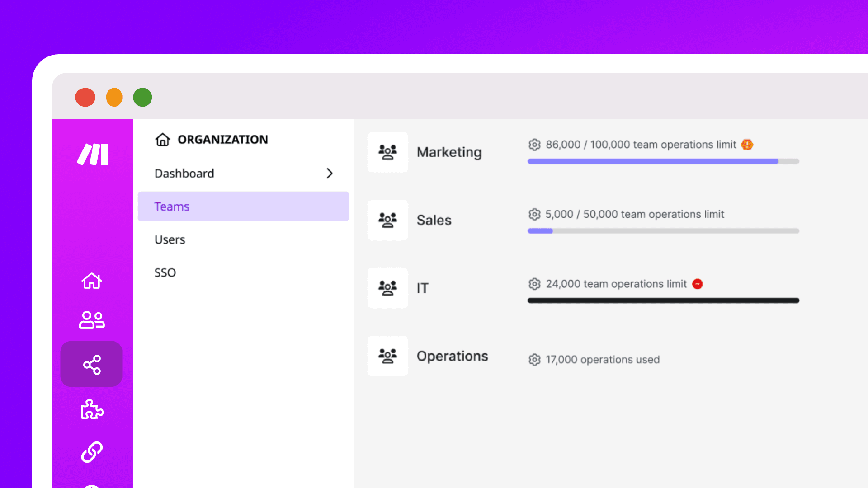Click the red stop badge on IT limit
868x488 pixels.
coord(697,284)
